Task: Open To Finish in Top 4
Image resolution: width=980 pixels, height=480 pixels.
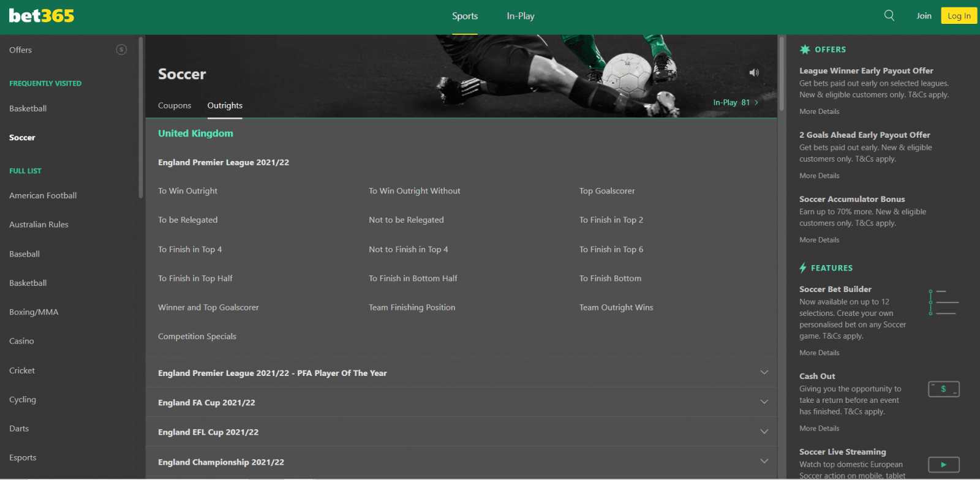Action: click(x=190, y=249)
